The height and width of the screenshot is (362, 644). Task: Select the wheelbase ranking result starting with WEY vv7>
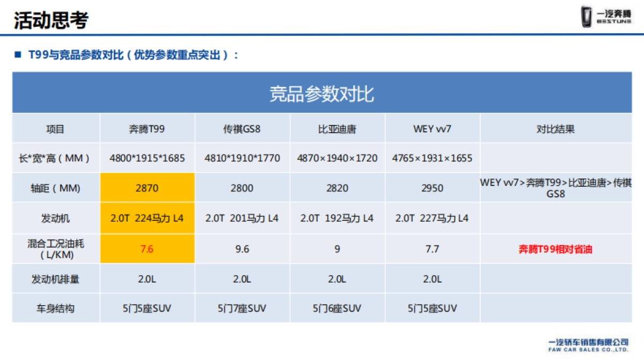[x=555, y=188]
